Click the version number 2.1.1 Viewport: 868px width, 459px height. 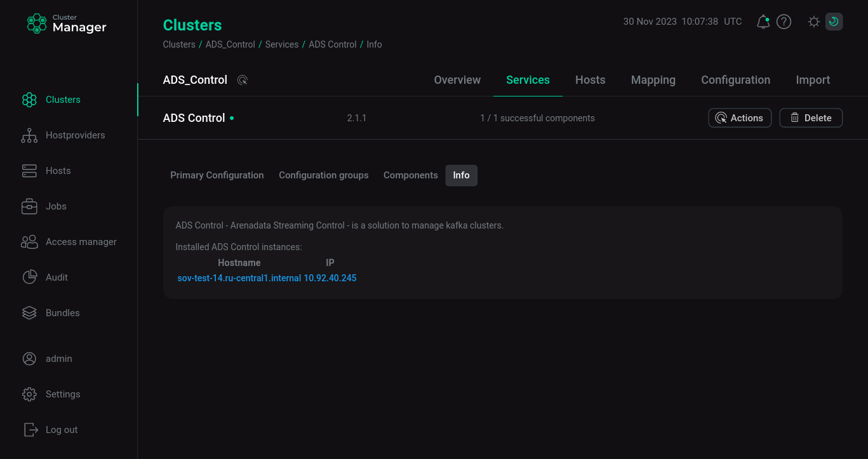pos(357,118)
